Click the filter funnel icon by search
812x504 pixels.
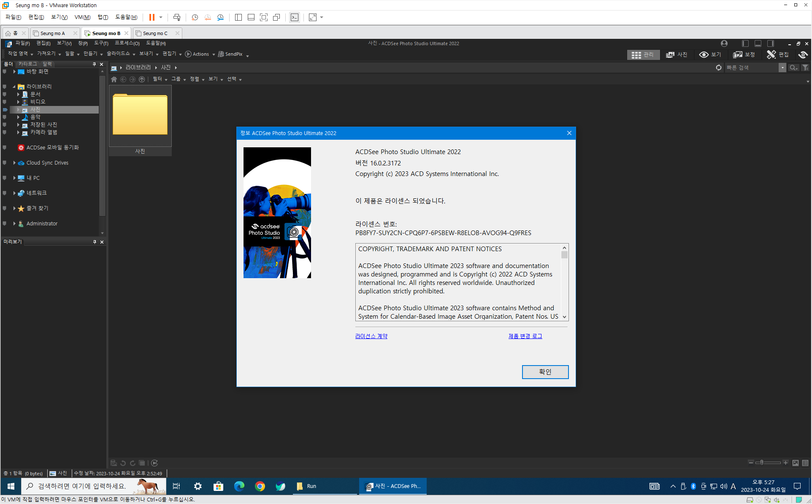[x=805, y=68]
